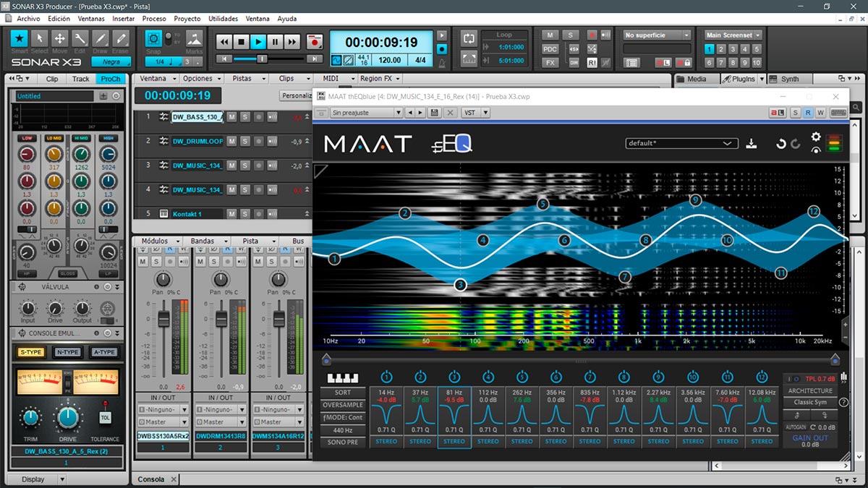Select the Smart tool
The height and width of the screenshot is (488, 868).
pos(20,38)
